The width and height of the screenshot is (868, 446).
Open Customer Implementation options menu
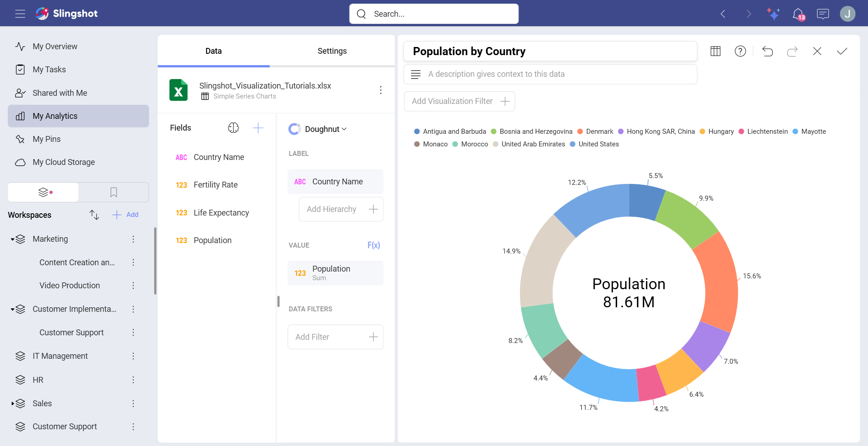(x=133, y=309)
